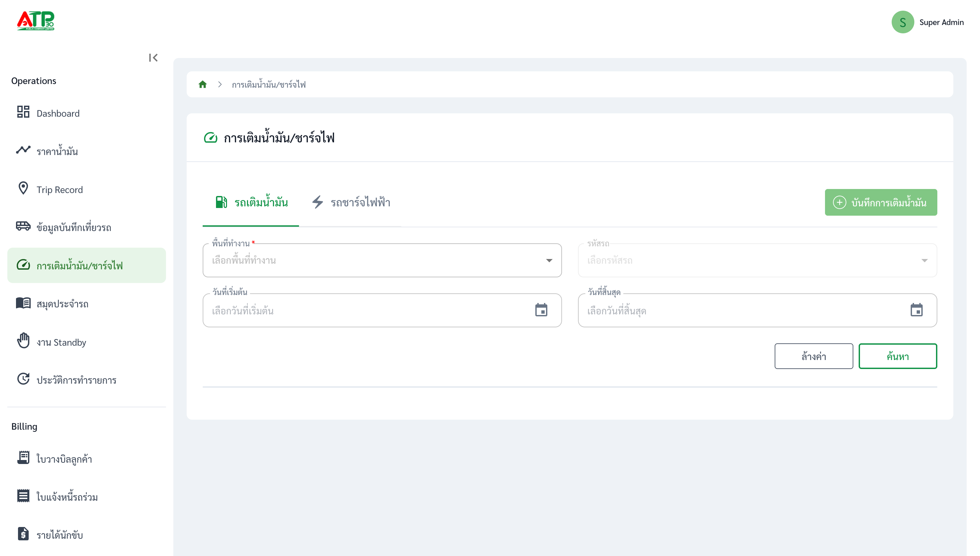Click the gauge icon in sidebar การเติมน้ำมัน/ชาร์จไฟ
980x556 pixels.
point(23,265)
